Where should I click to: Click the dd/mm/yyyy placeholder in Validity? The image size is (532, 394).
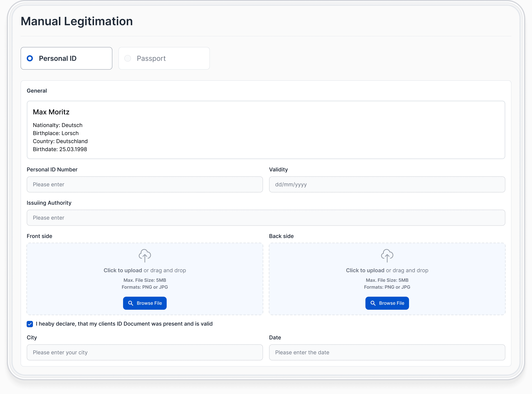[x=291, y=184]
